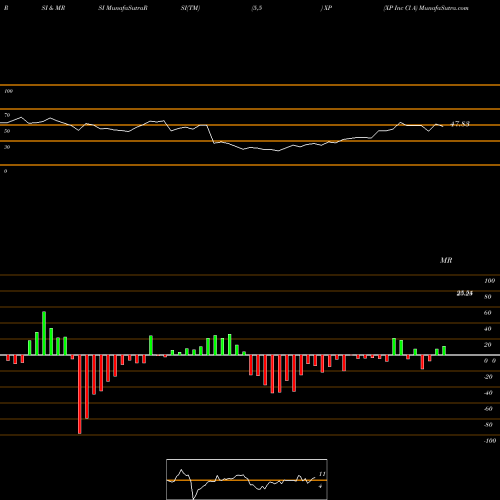Click the longest red MR histogram bar
Screen dimensions: 500x500
[x=80, y=394]
